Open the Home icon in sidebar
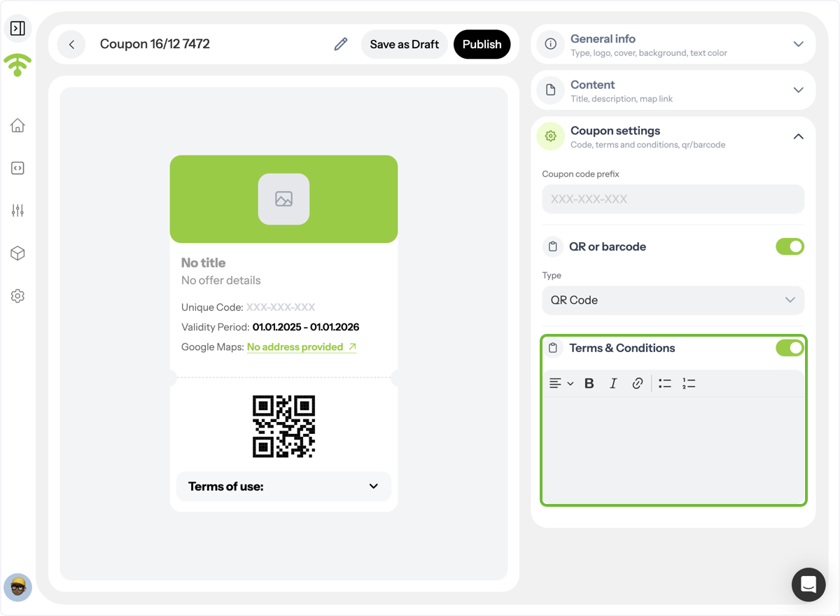Screen dimensions: 840x616 pyautogui.click(x=18, y=125)
